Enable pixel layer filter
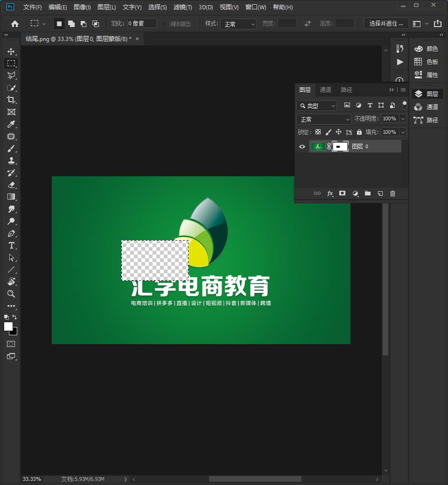 click(347, 105)
